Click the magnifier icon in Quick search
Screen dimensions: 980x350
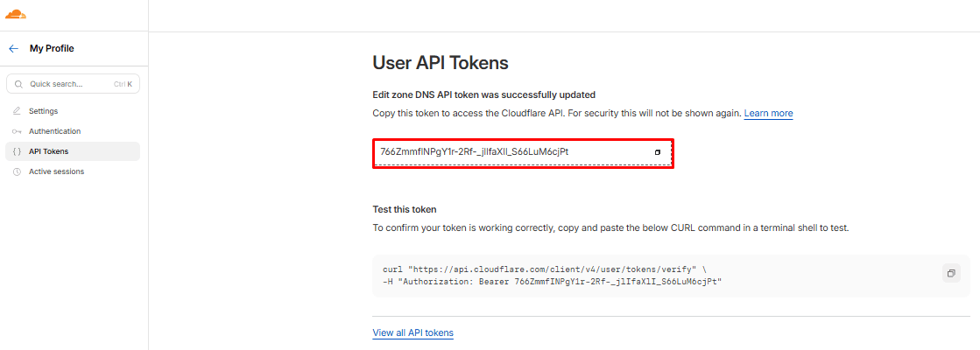click(x=18, y=84)
